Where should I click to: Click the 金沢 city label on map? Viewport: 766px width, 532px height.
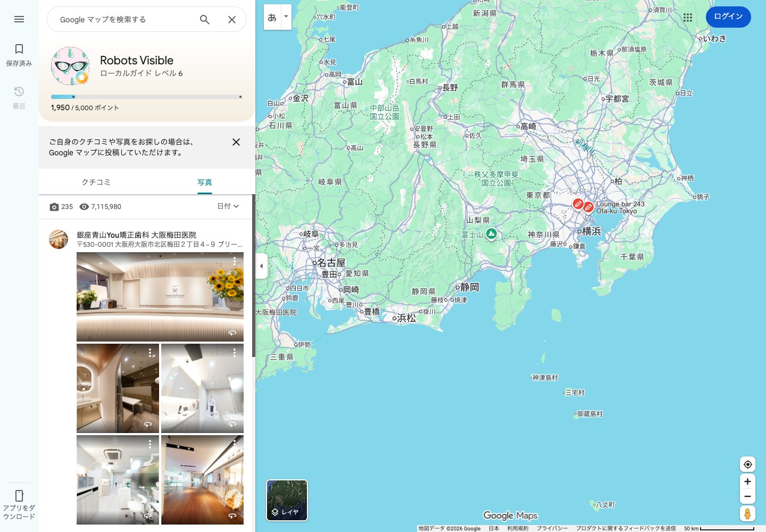click(299, 98)
